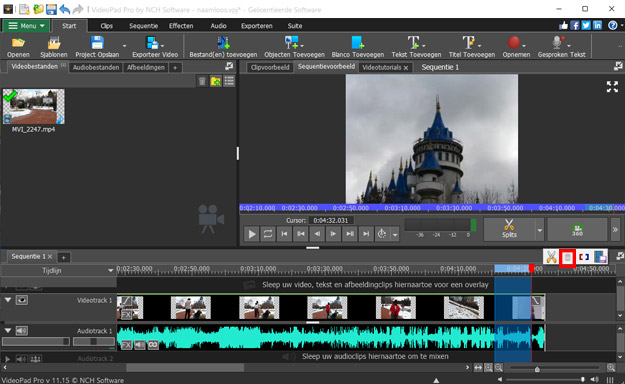Click the thumbs-up like icon
Image resolution: width=625 pixels, height=384 pixels.
click(x=563, y=25)
